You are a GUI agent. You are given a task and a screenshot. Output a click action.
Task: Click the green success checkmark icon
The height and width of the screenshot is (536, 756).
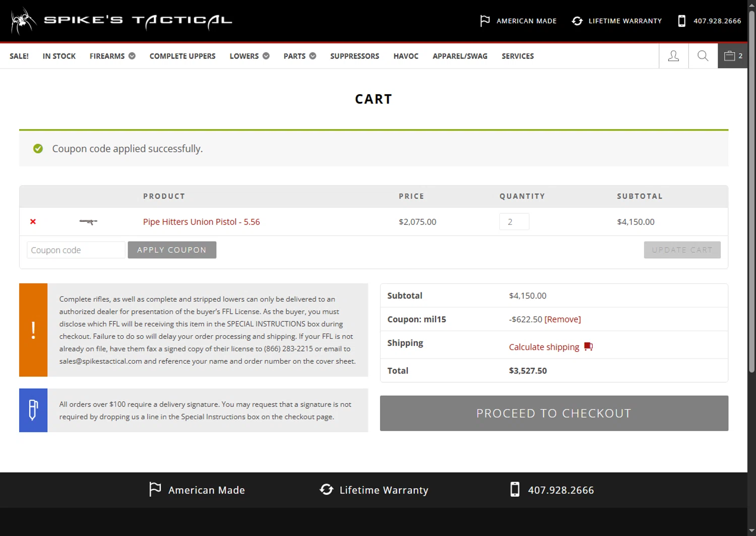(x=38, y=149)
